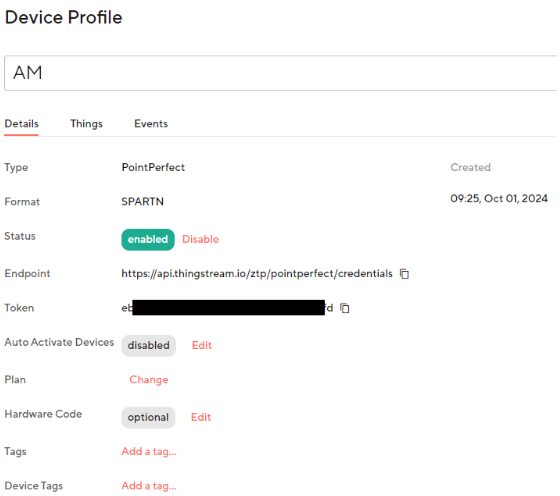The width and height of the screenshot is (560, 496).
Task: Click the Tags field label
Action: pos(15,451)
